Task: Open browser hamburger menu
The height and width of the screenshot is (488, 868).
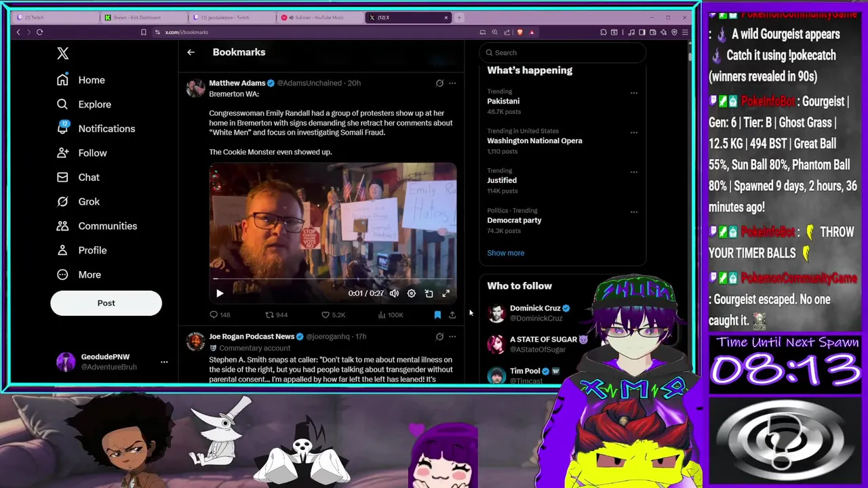Action: point(685,32)
